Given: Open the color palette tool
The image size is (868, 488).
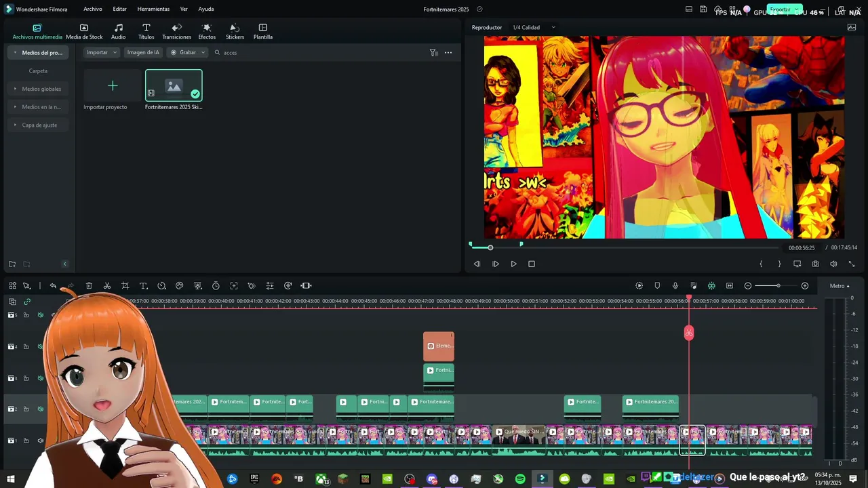Looking at the screenshot, I should pyautogui.click(x=180, y=285).
